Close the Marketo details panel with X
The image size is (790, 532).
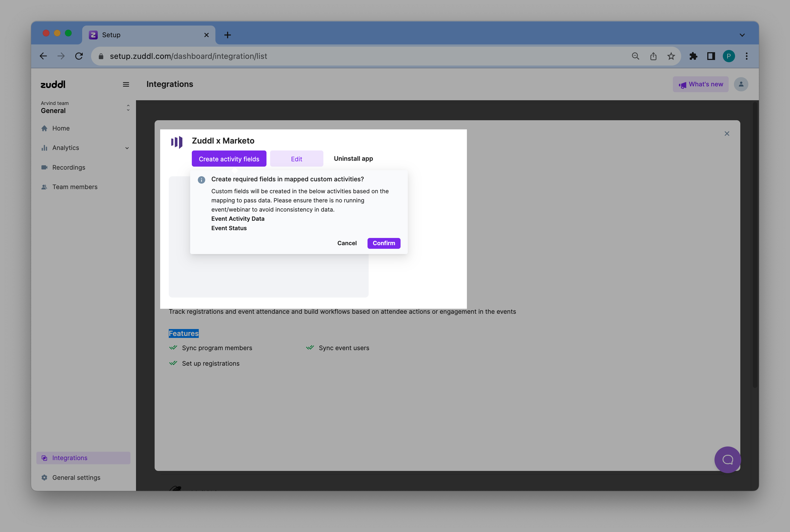click(x=726, y=134)
